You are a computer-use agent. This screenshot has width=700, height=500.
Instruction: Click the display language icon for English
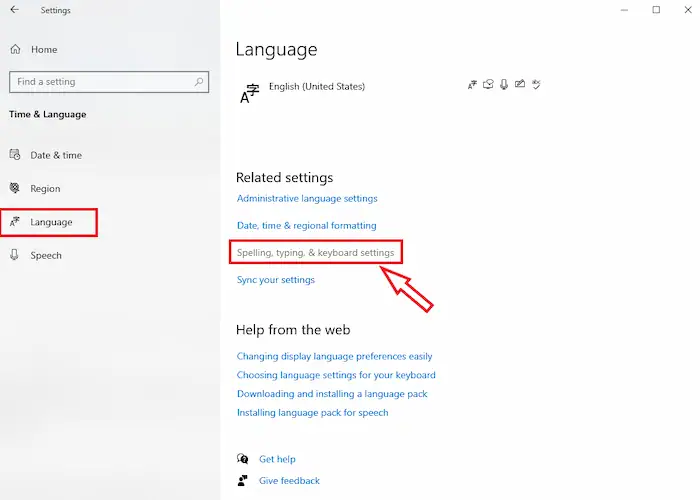(x=472, y=86)
